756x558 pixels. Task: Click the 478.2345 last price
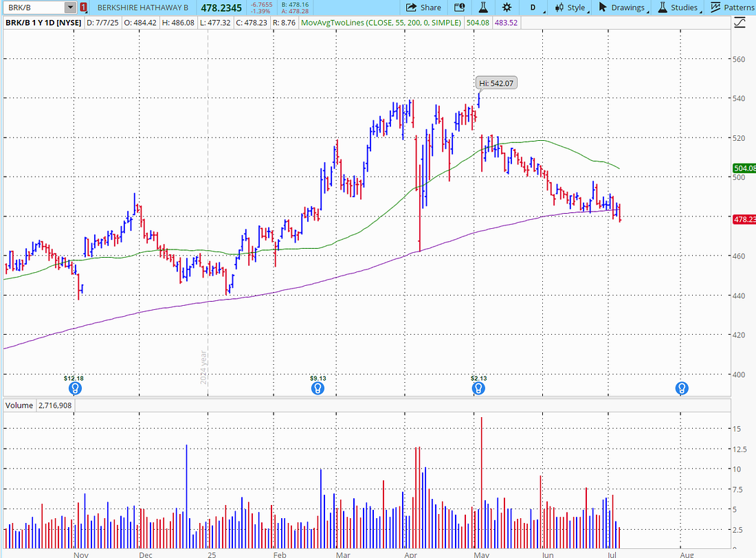pos(221,8)
